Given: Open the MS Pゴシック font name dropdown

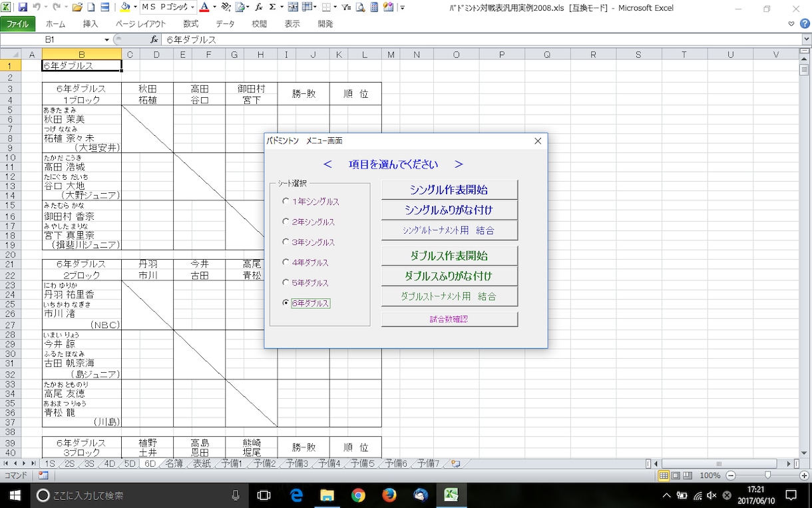Looking at the screenshot, I should coord(192,8).
